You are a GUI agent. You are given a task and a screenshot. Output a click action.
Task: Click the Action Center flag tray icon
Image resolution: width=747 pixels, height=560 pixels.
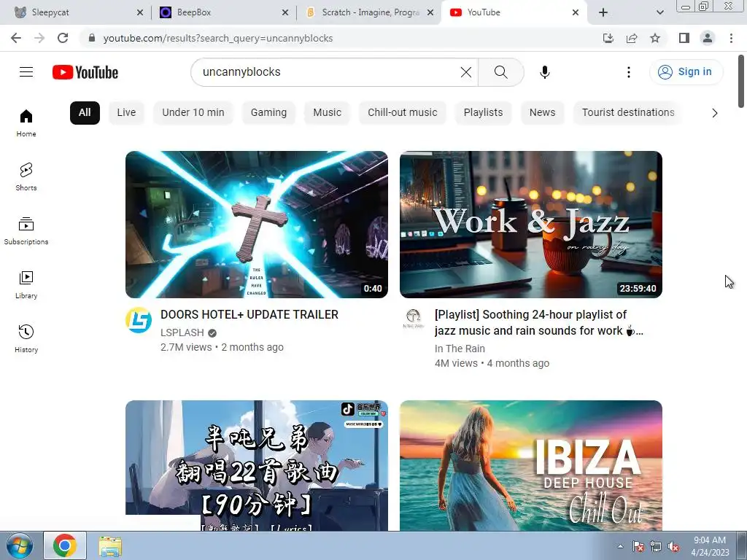point(638,547)
